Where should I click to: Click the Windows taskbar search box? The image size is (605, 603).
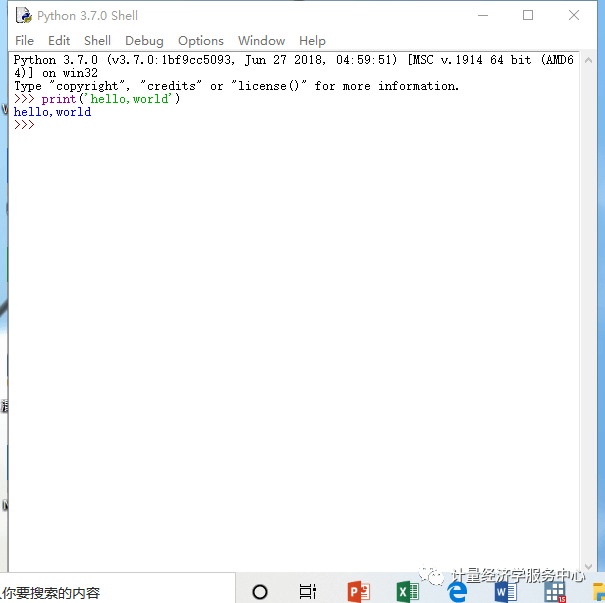point(117,588)
